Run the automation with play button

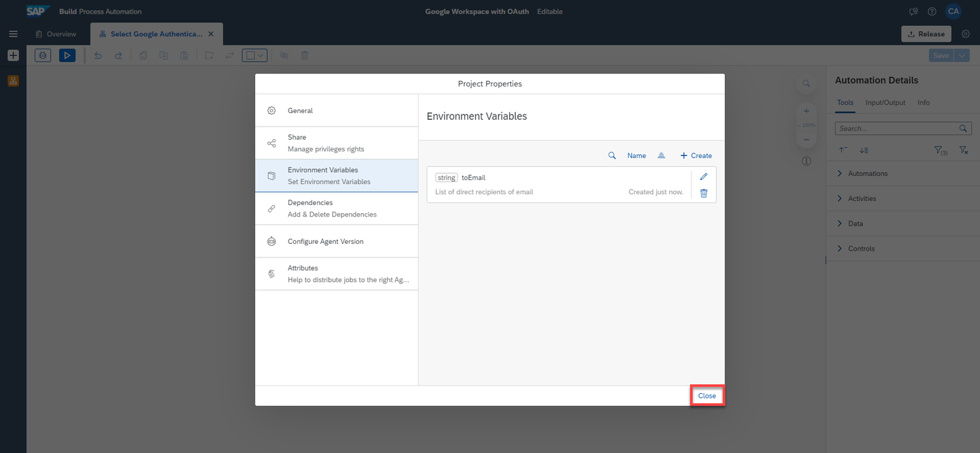pos(67,55)
